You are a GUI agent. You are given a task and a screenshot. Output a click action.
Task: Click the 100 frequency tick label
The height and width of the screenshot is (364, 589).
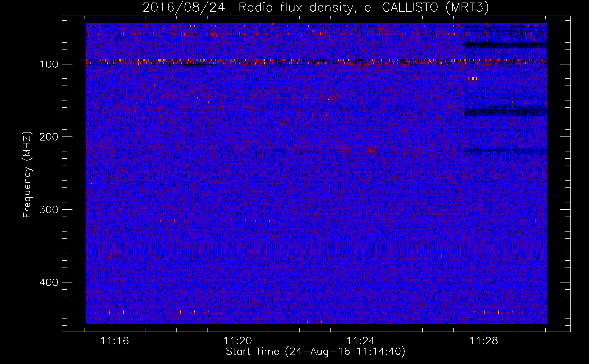(49, 64)
